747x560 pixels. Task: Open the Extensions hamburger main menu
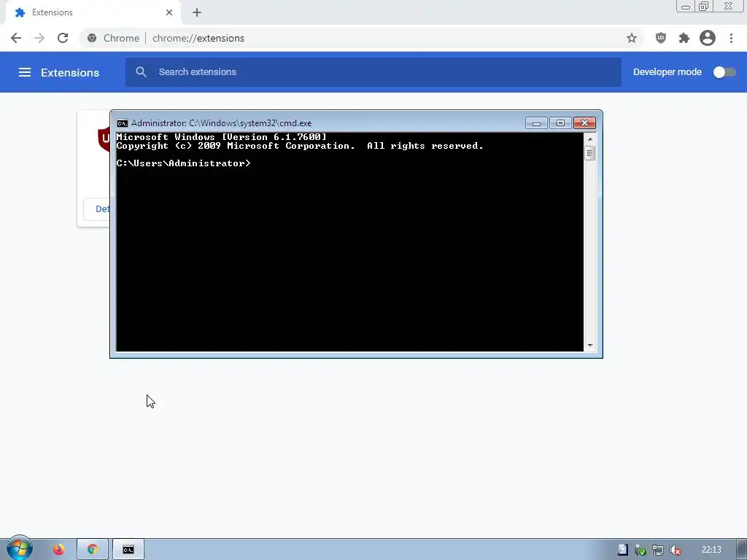point(25,72)
